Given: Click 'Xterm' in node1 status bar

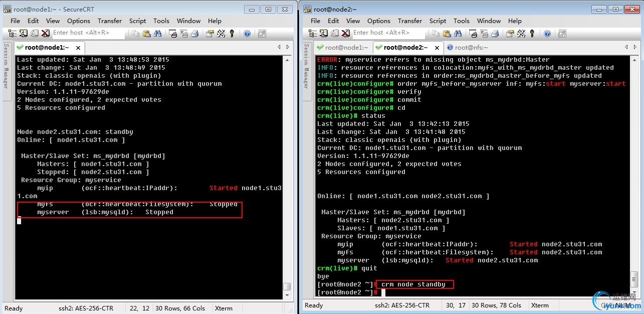Looking at the screenshot, I should tap(224, 308).
